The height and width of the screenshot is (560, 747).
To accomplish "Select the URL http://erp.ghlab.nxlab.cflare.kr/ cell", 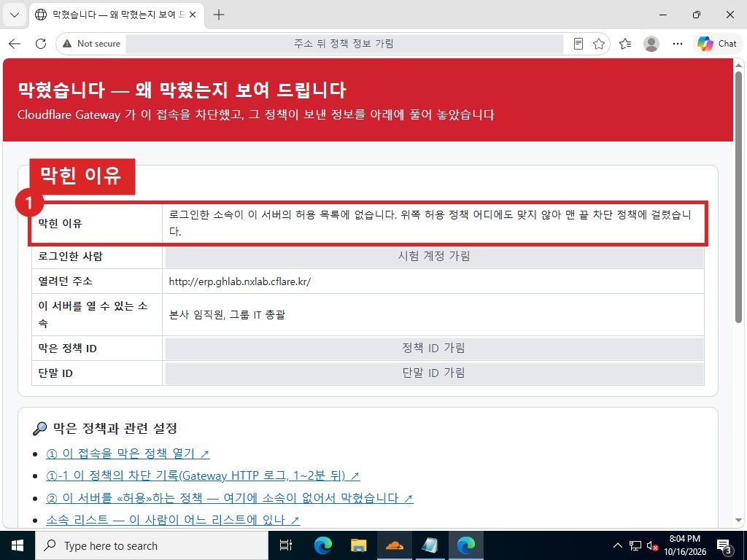I will 433,281.
